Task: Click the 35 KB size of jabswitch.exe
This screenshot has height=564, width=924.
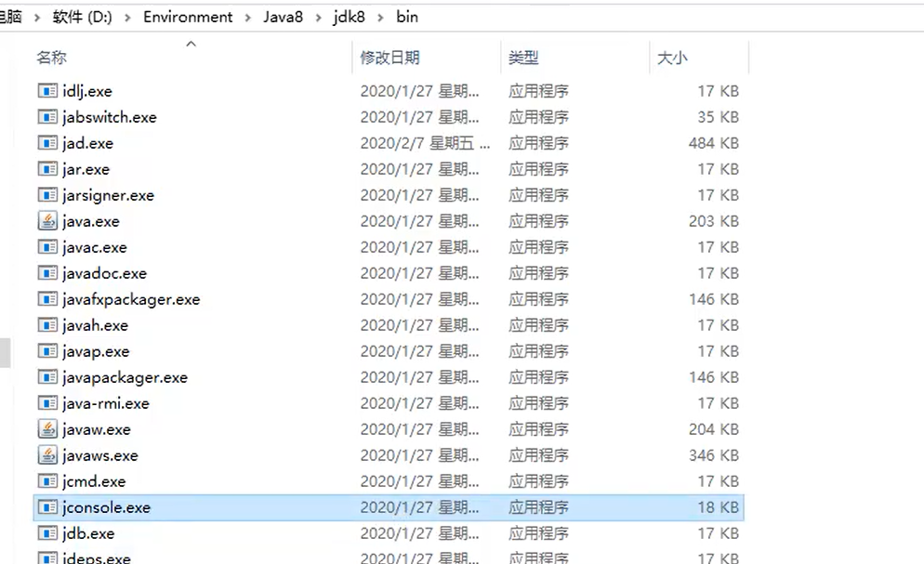Action: click(x=719, y=116)
